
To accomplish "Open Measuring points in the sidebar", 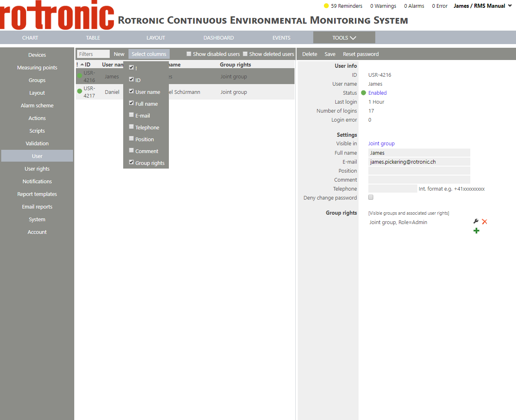I will [x=37, y=67].
